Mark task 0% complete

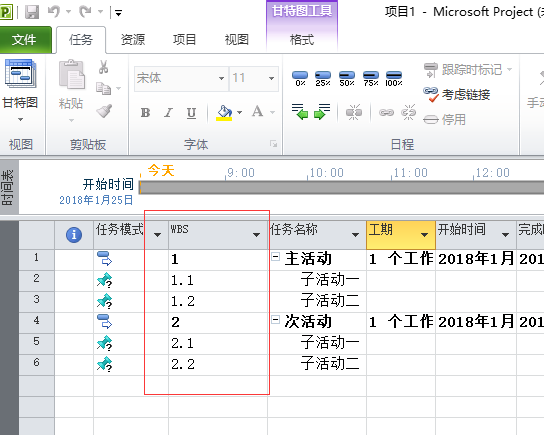pos(300,78)
